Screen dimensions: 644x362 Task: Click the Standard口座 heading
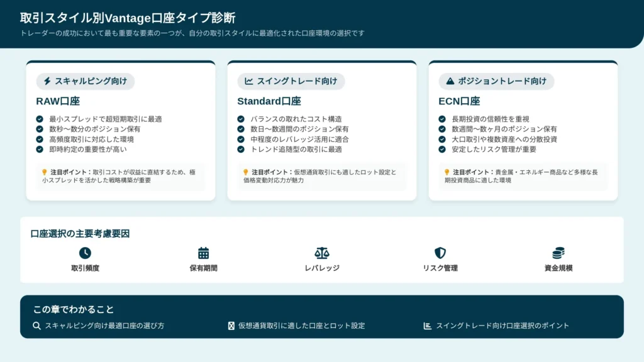[269, 101]
